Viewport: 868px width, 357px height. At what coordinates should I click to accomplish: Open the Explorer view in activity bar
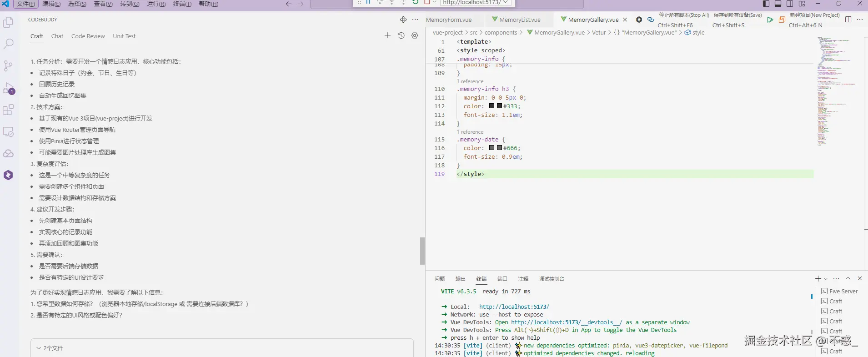(8, 22)
